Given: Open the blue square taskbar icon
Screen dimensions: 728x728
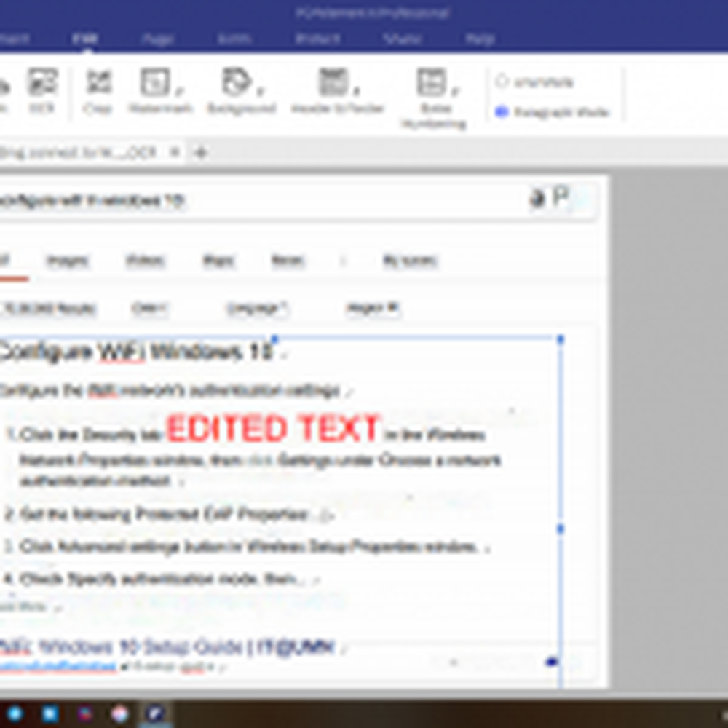Looking at the screenshot, I should click(x=50, y=713).
